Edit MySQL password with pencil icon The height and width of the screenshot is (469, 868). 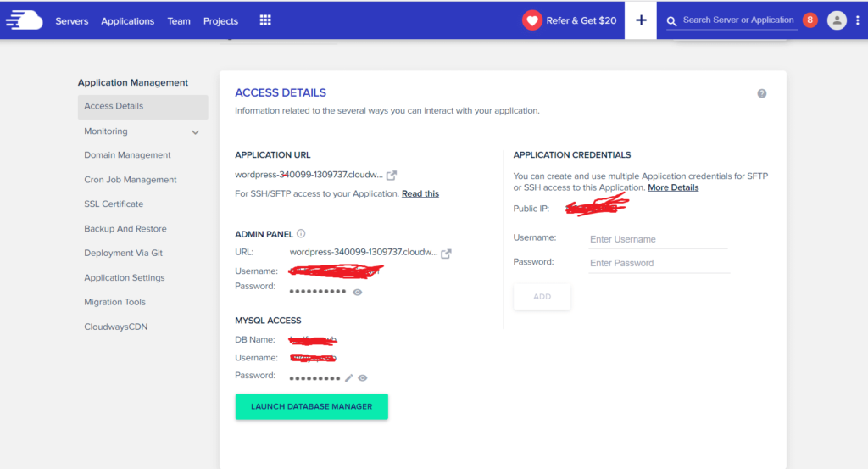tap(348, 378)
